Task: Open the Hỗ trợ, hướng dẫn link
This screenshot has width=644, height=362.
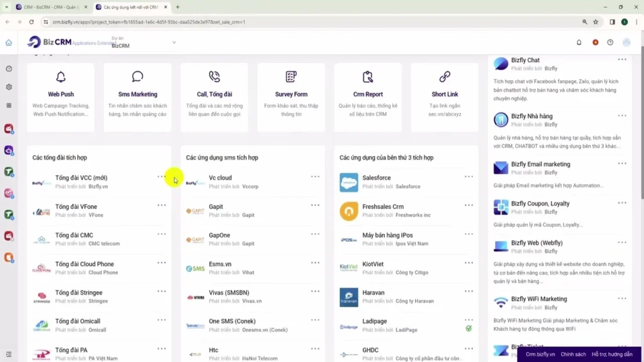Action: pos(612,354)
